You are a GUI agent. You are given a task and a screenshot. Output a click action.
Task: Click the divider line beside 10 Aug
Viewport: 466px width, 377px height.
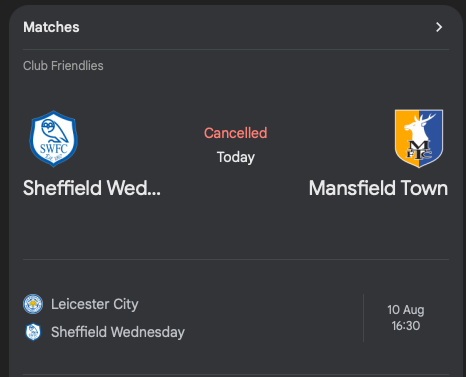point(363,318)
